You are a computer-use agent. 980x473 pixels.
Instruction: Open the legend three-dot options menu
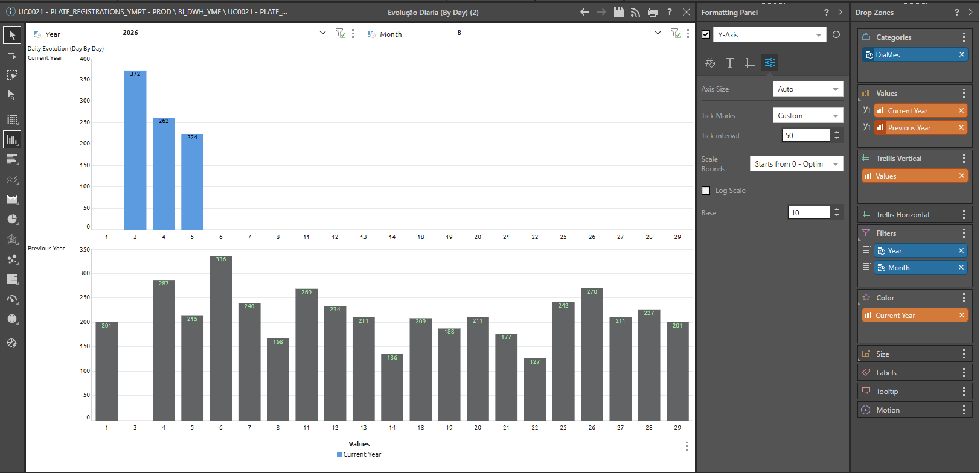coord(687,446)
